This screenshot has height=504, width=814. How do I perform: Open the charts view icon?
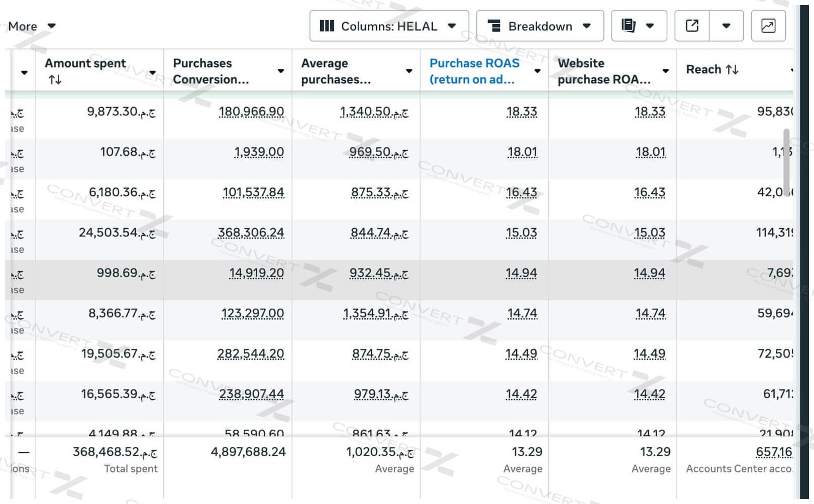click(x=768, y=26)
